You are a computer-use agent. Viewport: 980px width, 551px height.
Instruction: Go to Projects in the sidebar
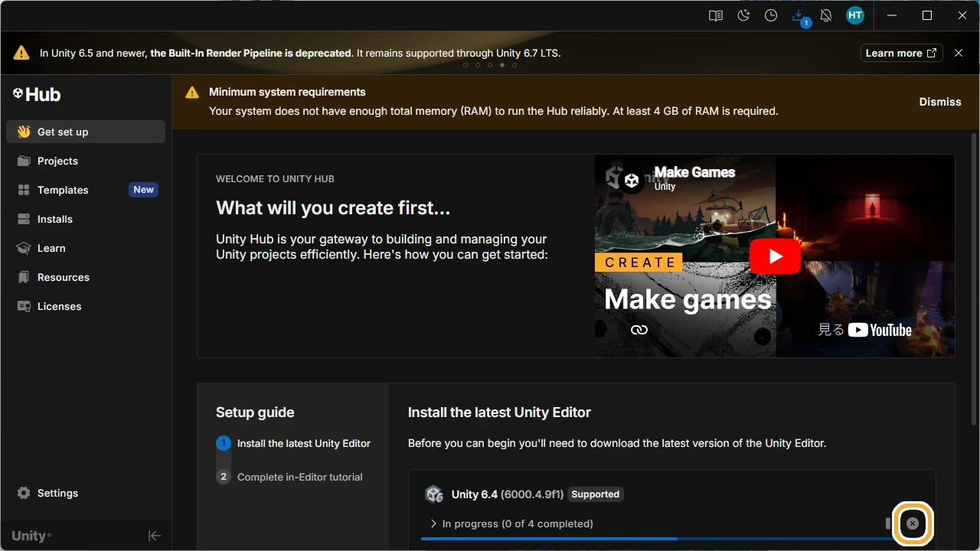point(86,161)
